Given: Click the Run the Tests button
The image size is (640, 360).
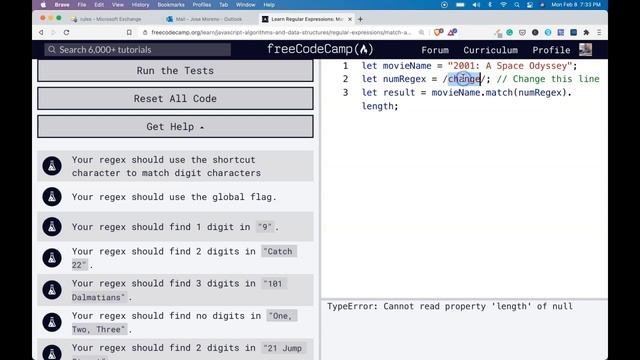Looking at the screenshot, I should [x=175, y=71].
